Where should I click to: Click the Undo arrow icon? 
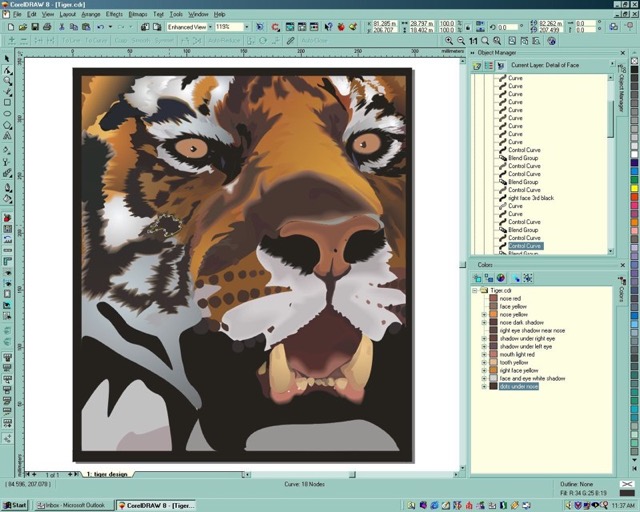100,27
